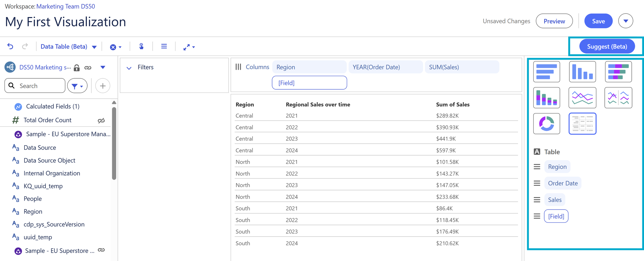The width and height of the screenshot is (644, 261).
Task: Select the Region field in the field list
Action: (33, 212)
